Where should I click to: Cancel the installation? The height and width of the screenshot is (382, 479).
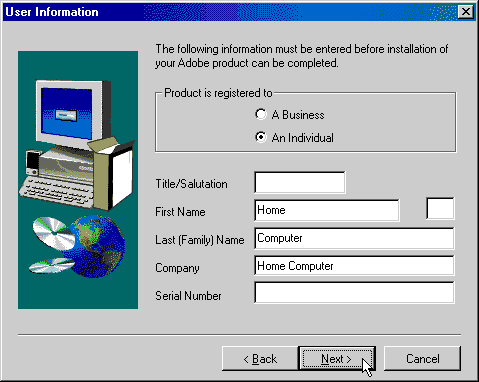click(422, 359)
